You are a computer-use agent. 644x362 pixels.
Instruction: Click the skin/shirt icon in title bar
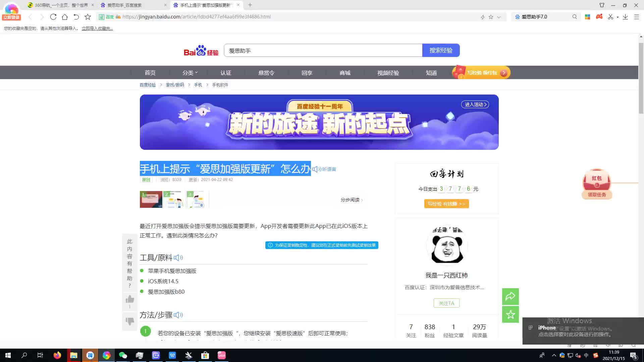602,5
